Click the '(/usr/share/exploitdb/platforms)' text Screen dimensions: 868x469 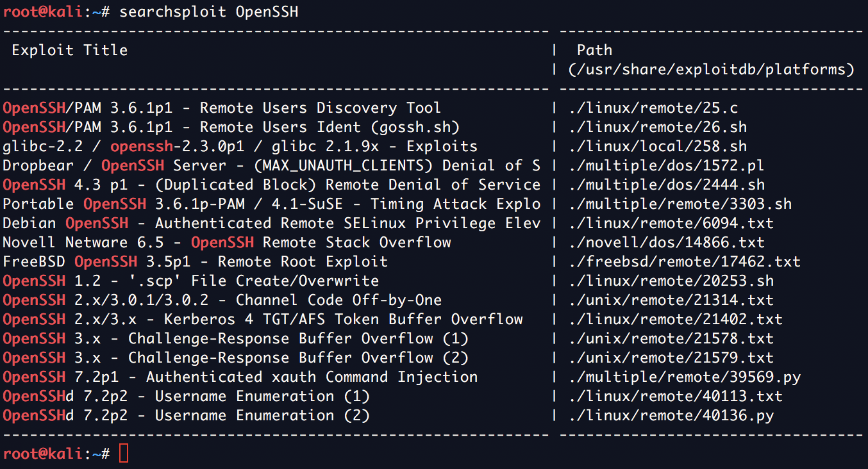point(712,69)
